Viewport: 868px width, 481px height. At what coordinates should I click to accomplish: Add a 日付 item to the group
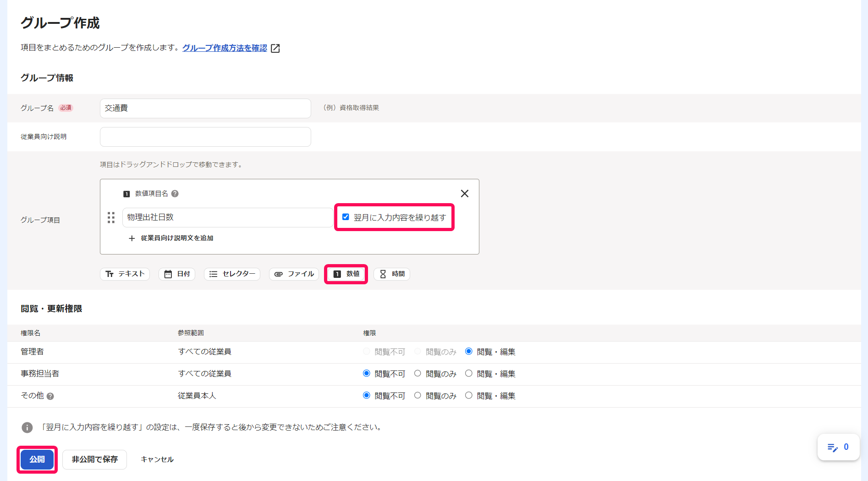pyautogui.click(x=177, y=274)
